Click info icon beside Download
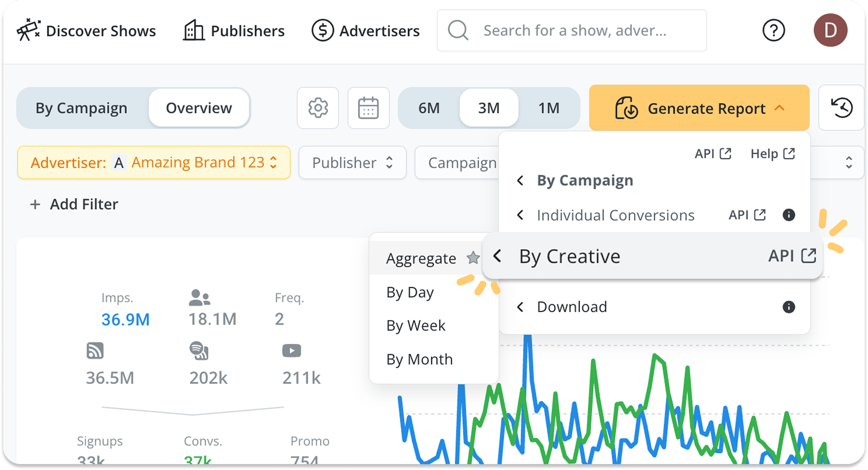The image size is (868, 470). (788, 307)
